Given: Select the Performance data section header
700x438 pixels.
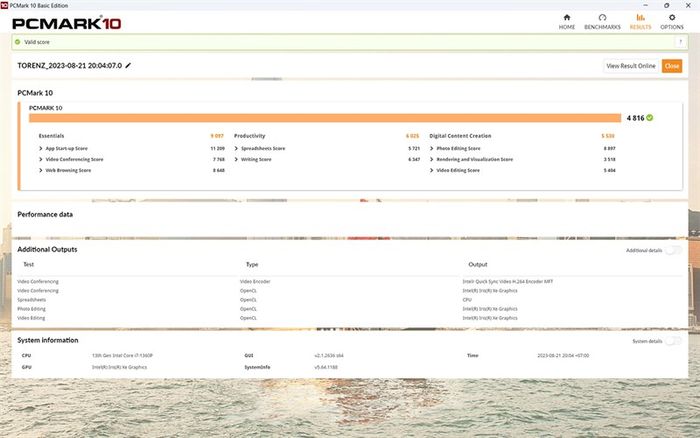Looking at the screenshot, I should pyautogui.click(x=45, y=214).
